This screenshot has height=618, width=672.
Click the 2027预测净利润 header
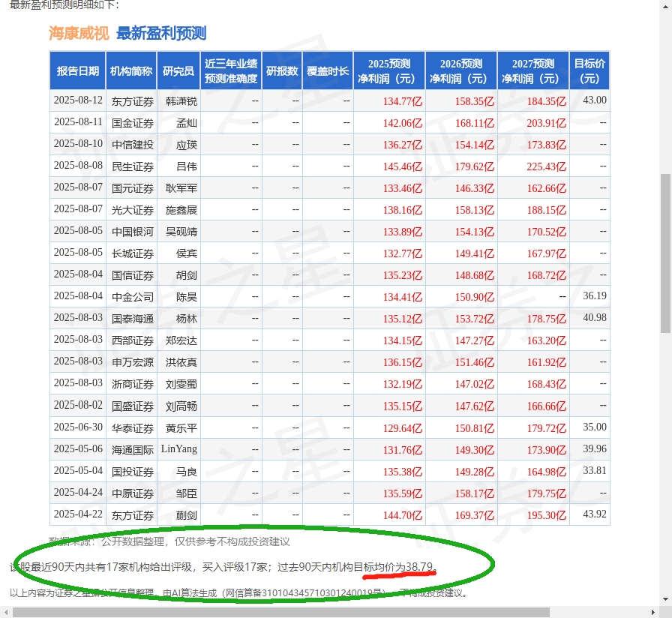coord(533,70)
